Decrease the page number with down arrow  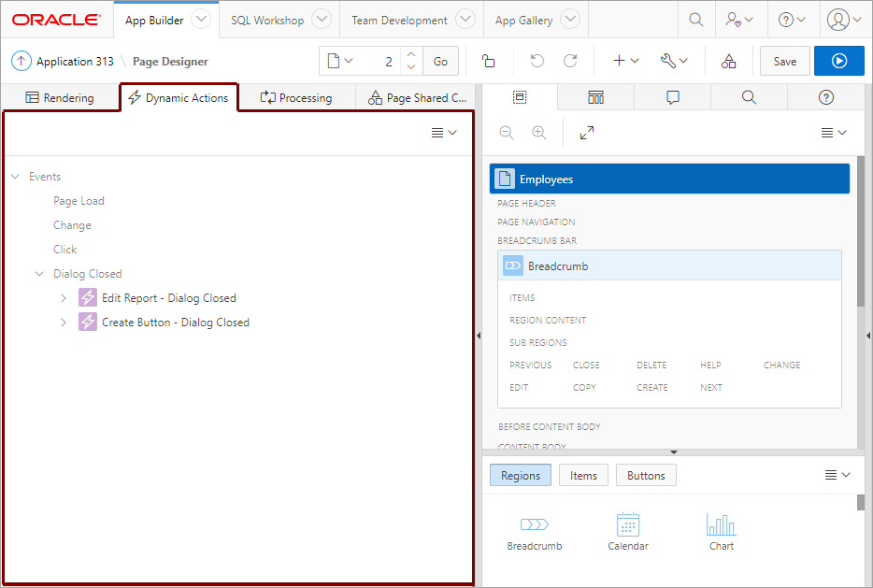(411, 66)
